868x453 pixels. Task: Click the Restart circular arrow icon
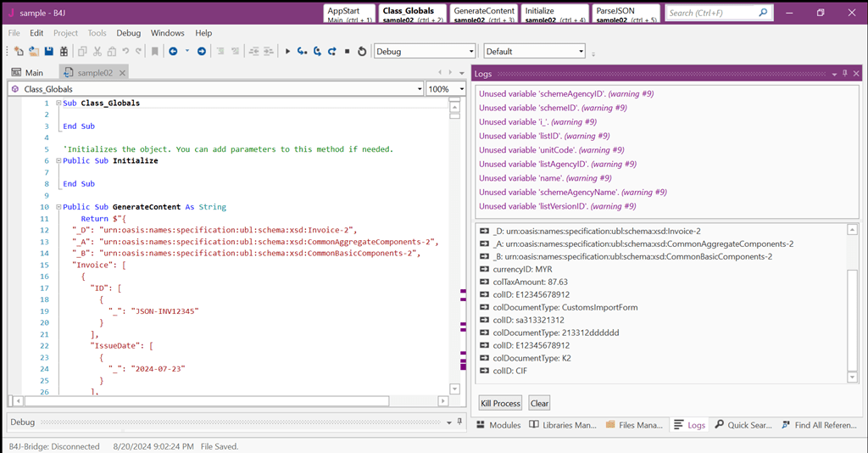coord(361,52)
